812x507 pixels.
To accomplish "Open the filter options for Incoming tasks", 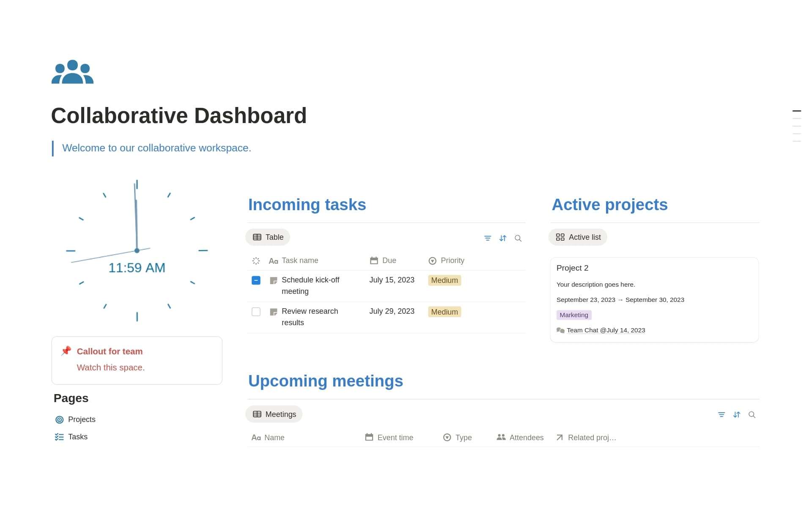I will pyautogui.click(x=488, y=238).
